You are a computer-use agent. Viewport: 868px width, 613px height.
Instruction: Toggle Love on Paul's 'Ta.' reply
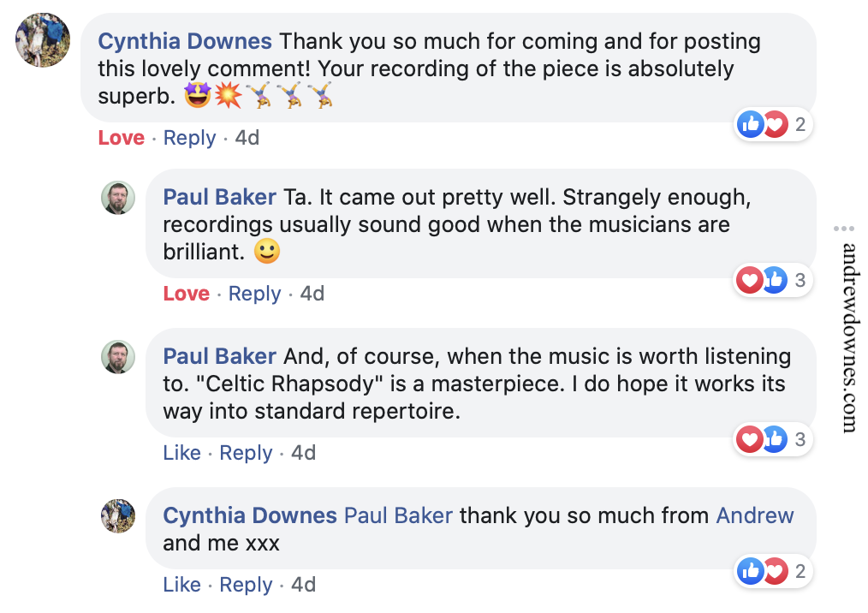186,294
